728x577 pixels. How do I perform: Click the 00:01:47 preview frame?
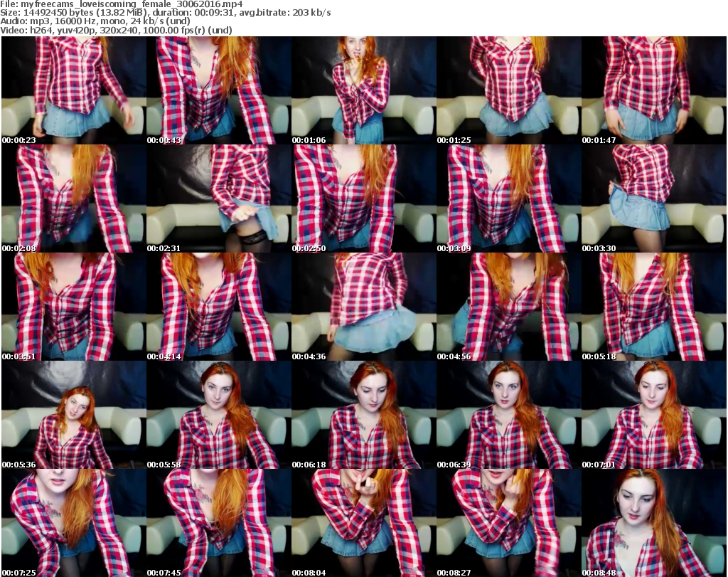tap(653, 90)
